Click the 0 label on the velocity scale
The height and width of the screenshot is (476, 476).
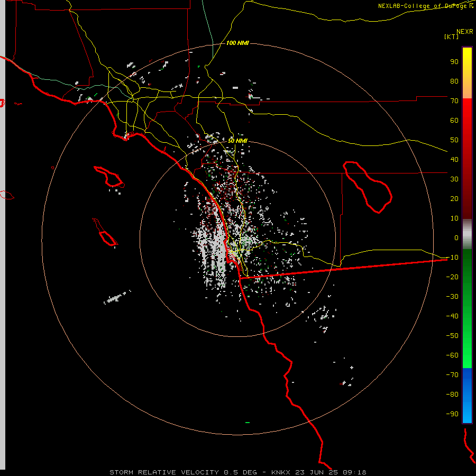456,238
